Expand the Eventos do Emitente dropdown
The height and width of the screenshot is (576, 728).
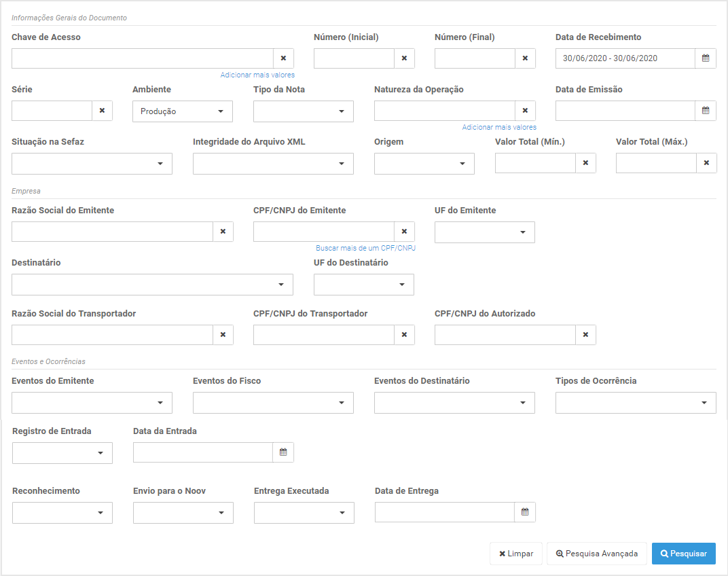tap(92, 403)
